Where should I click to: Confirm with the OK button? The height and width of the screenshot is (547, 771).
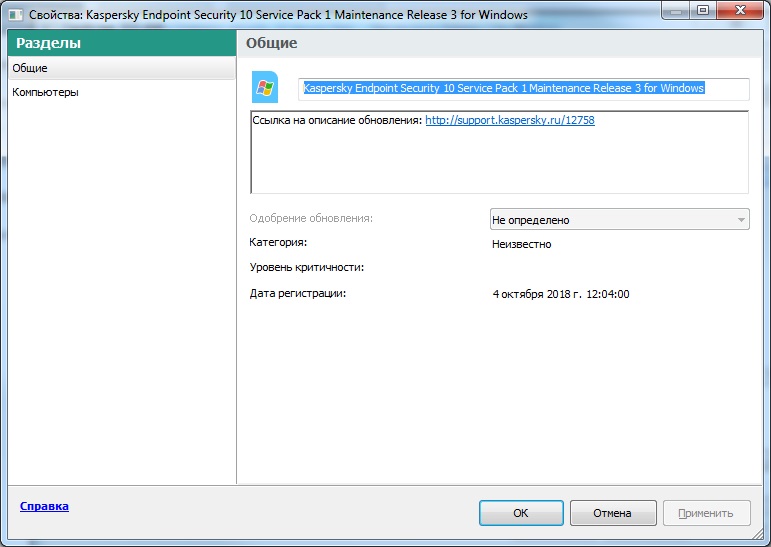[521, 513]
